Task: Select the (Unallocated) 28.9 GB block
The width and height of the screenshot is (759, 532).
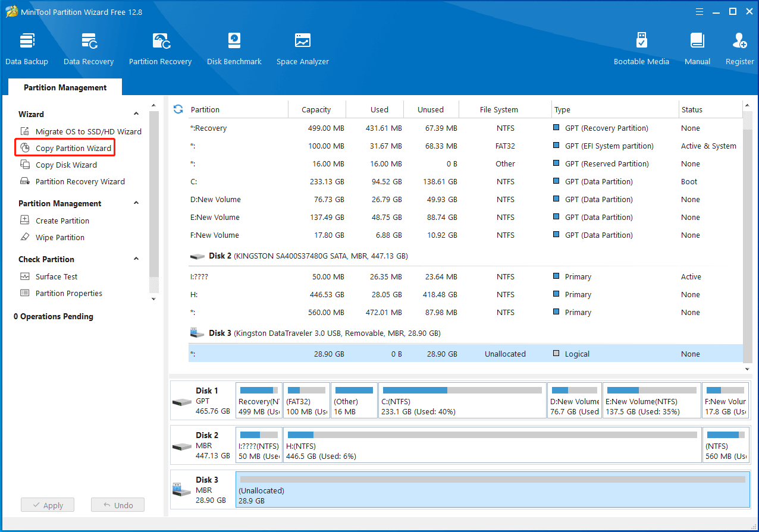Action: pyautogui.click(x=493, y=490)
